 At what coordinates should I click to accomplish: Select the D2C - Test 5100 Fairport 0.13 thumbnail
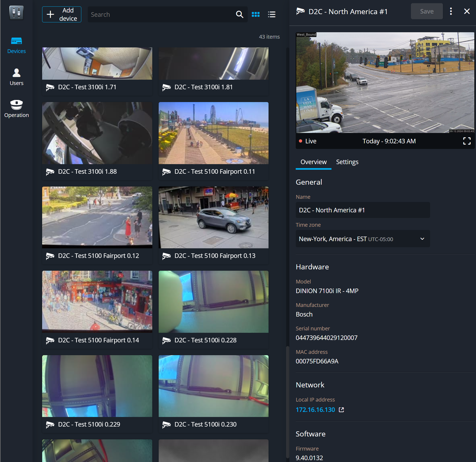(213, 217)
